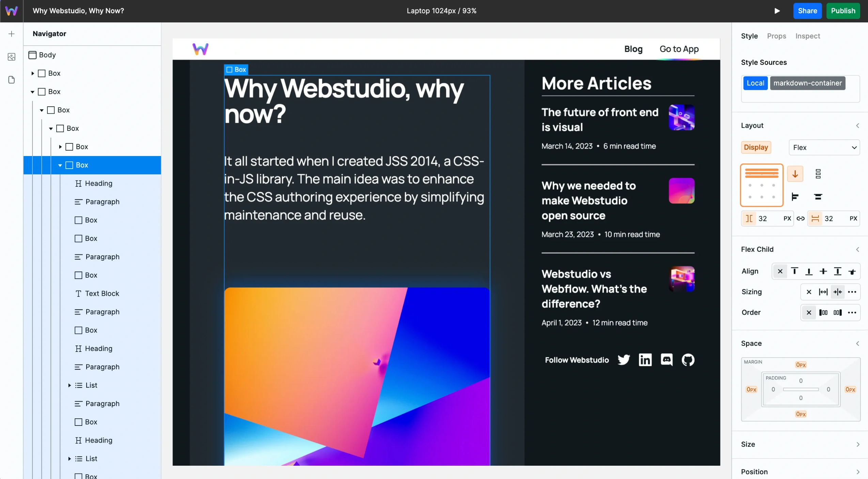Open Sizing more options ellipsis
868x479 pixels.
pos(852,292)
